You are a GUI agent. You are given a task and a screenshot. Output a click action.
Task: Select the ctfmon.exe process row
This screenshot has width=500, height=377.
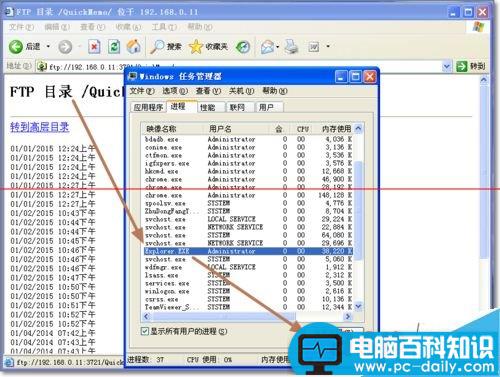248,155
